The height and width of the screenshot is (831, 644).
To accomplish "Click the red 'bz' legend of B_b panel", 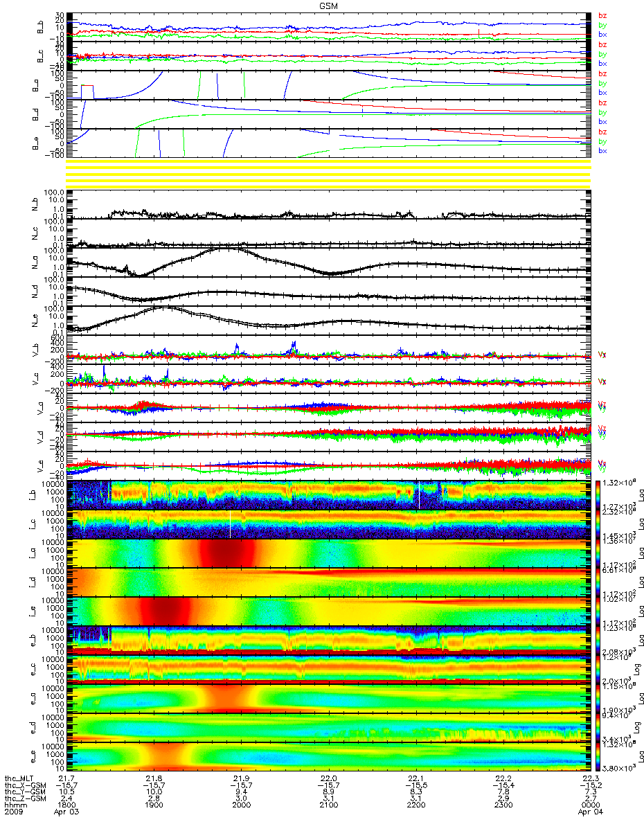I will (x=602, y=16).
